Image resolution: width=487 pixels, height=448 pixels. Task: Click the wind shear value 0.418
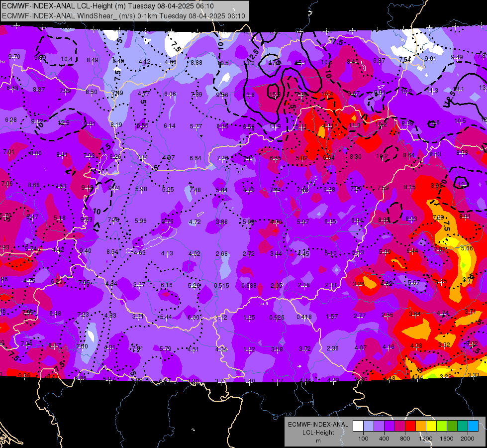(304, 317)
